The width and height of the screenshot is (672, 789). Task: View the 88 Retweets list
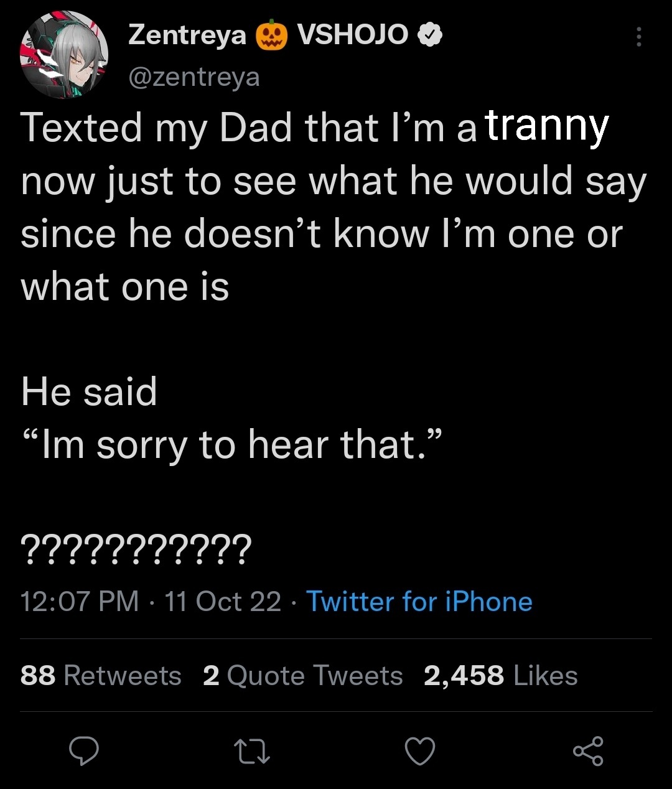[101, 675]
